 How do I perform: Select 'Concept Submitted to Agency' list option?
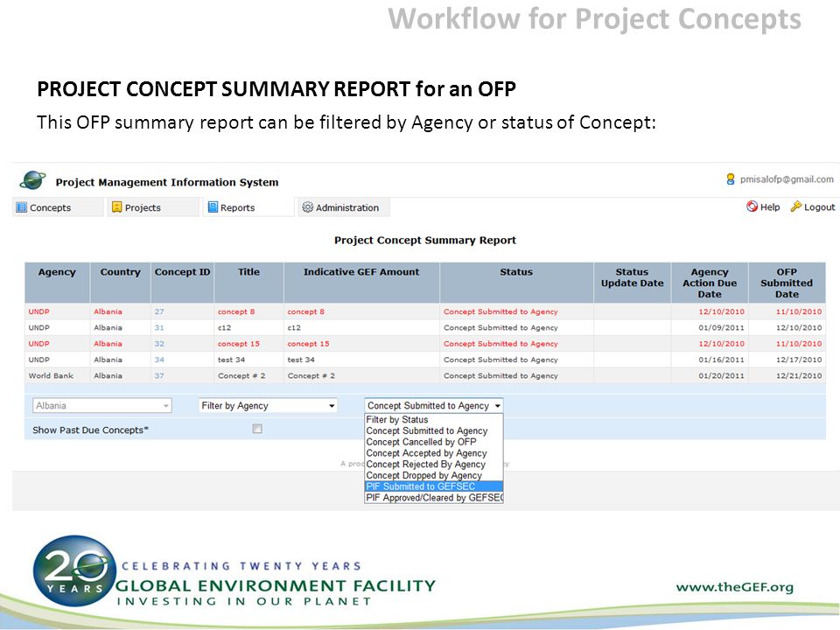[x=434, y=430]
